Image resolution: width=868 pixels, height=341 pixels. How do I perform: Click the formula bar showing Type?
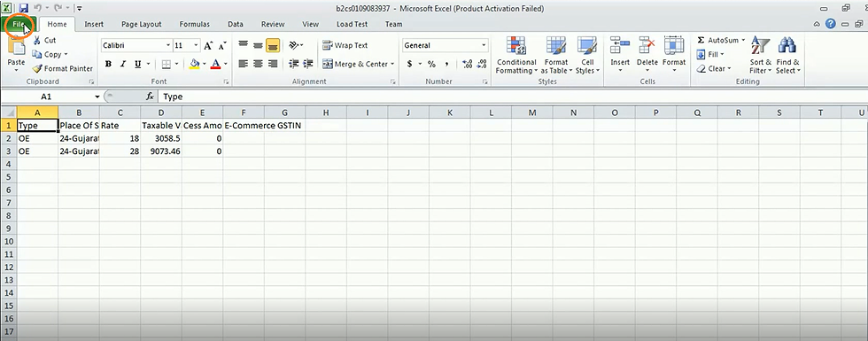click(513, 97)
